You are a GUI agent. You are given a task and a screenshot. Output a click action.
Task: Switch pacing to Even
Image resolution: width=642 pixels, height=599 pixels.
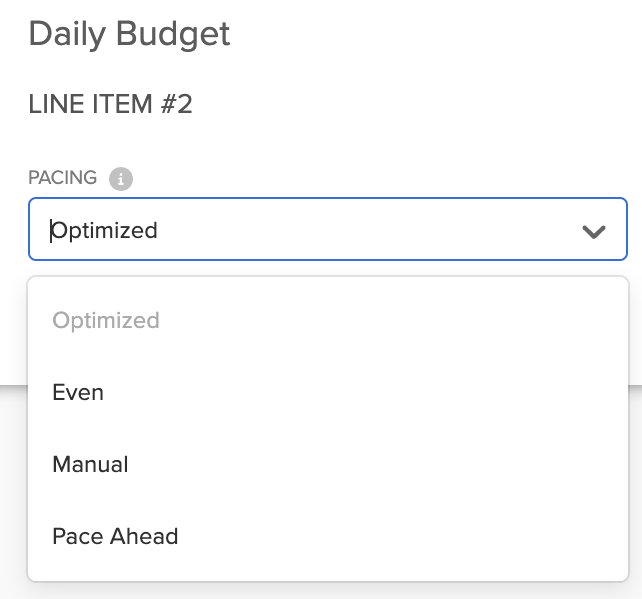78,392
